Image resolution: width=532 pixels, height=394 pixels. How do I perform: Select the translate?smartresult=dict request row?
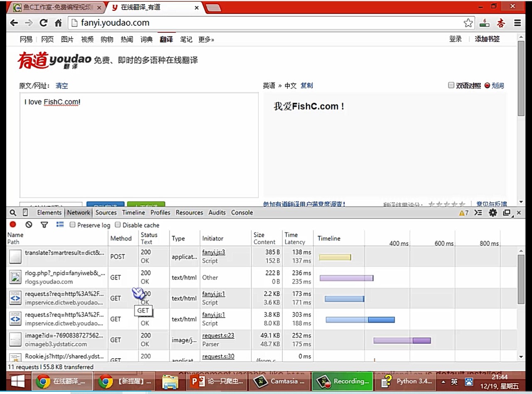coord(262,256)
